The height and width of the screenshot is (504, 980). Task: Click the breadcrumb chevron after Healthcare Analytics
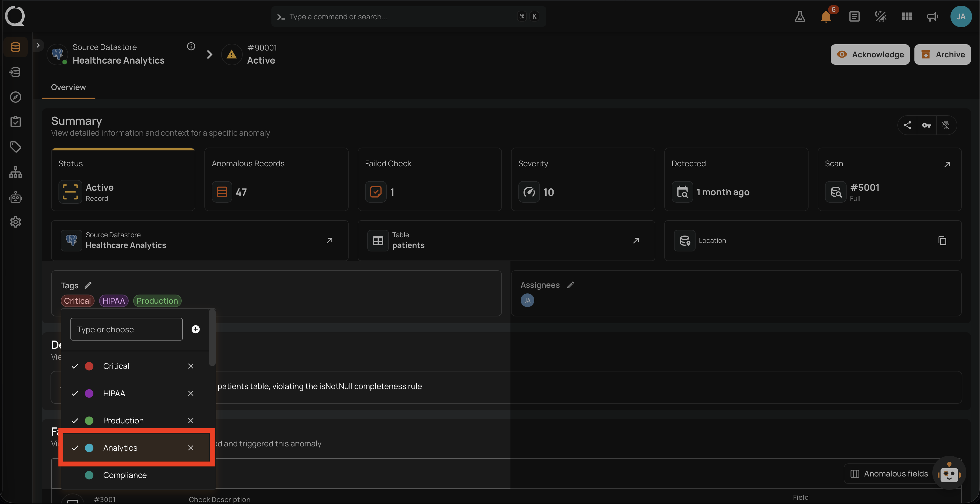209,54
